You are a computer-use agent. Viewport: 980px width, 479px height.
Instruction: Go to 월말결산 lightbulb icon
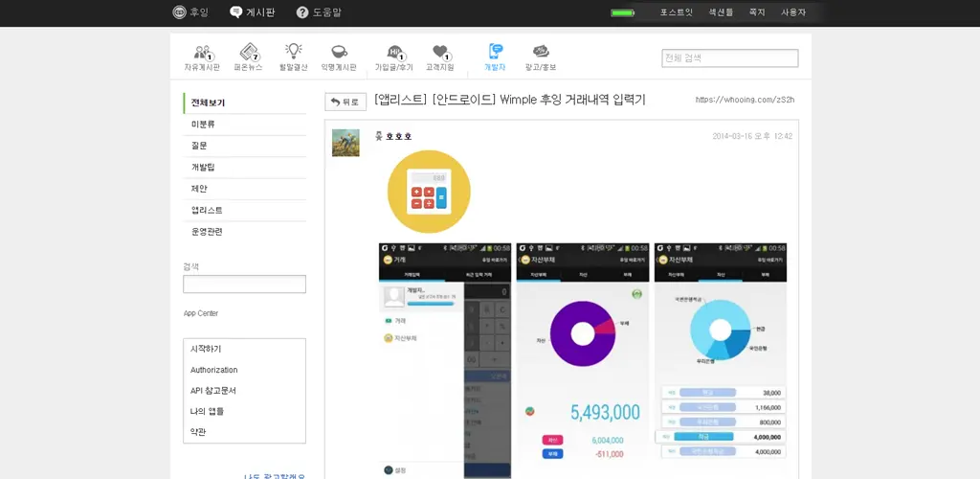(x=293, y=57)
